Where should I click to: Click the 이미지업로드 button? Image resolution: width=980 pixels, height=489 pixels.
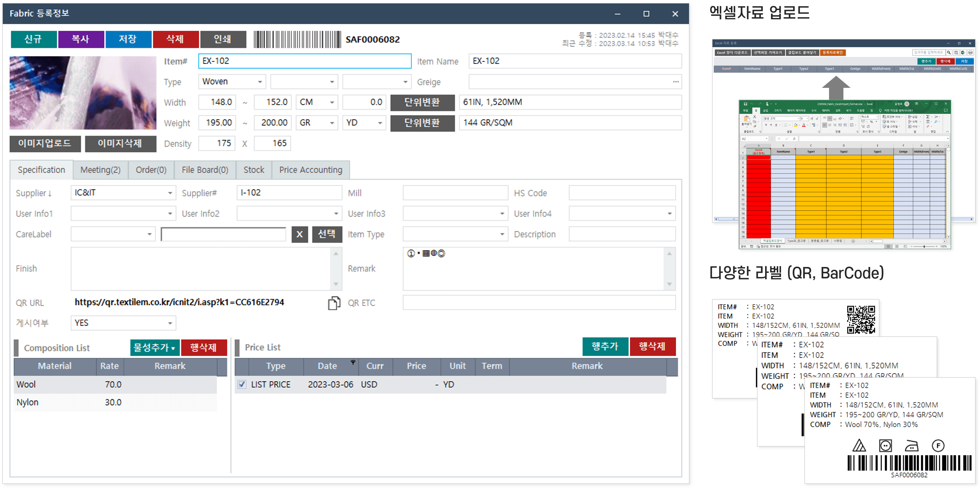(x=45, y=144)
